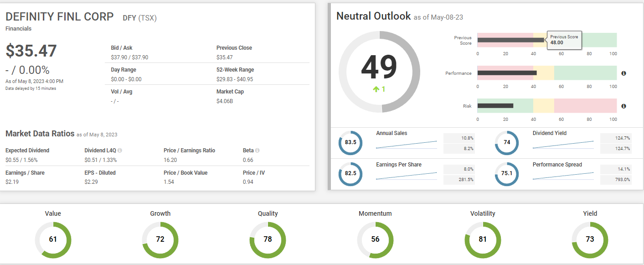Click the Price / Book Value 1.54
The height and width of the screenshot is (265, 644).
point(169,182)
